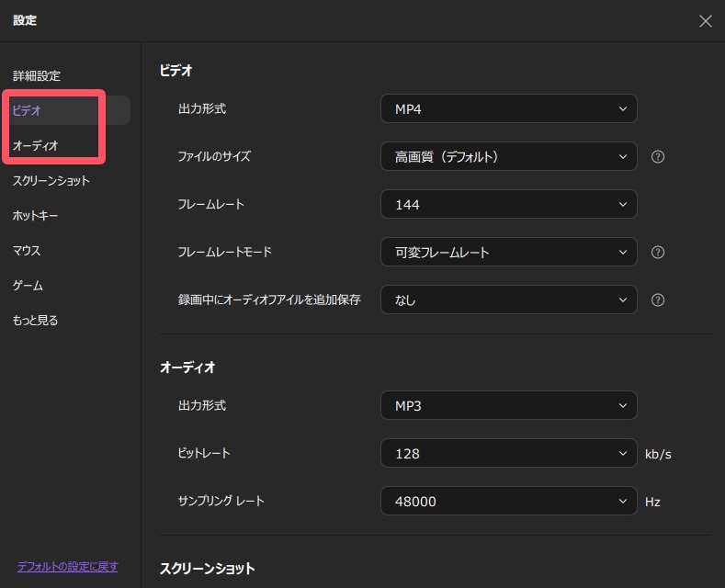Select 詳細設定 in the sidebar
This screenshot has width=725, height=588.
click(x=37, y=76)
